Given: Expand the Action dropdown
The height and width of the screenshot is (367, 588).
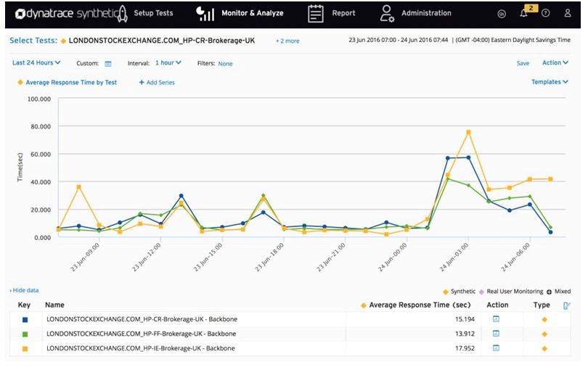Looking at the screenshot, I should click(x=555, y=63).
